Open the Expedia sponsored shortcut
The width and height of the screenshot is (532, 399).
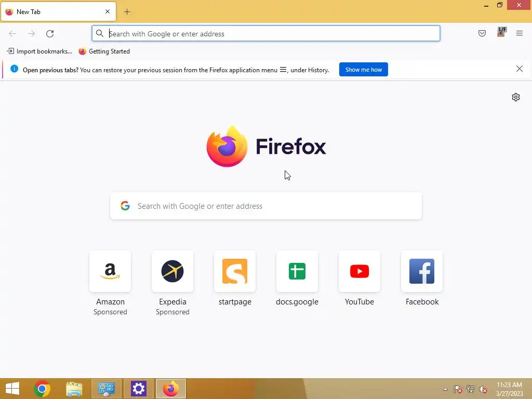tap(172, 271)
